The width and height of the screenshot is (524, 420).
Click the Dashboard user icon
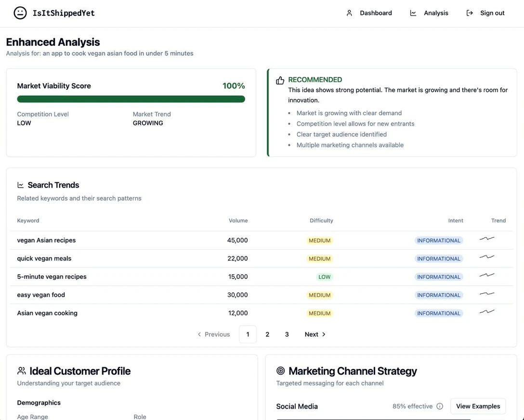coord(349,13)
